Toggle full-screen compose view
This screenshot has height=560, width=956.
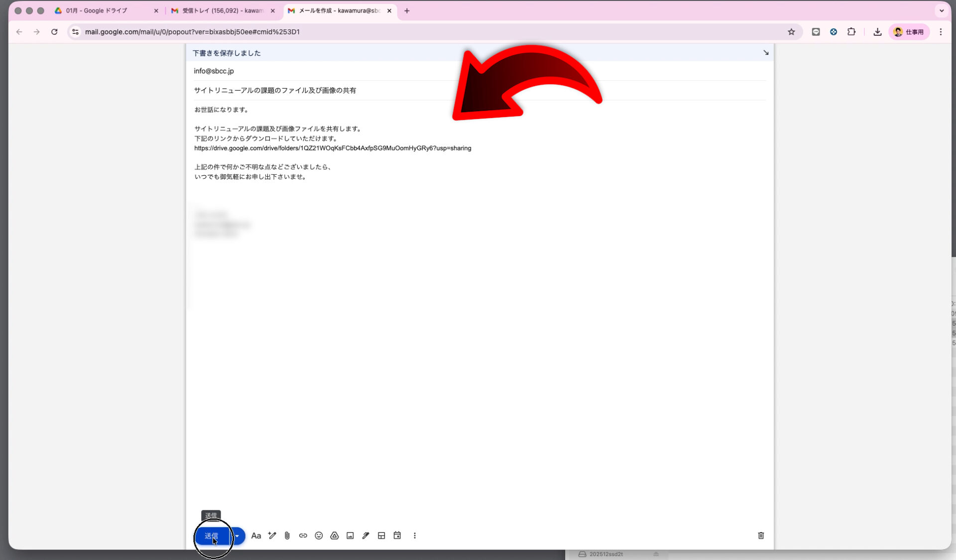(765, 52)
